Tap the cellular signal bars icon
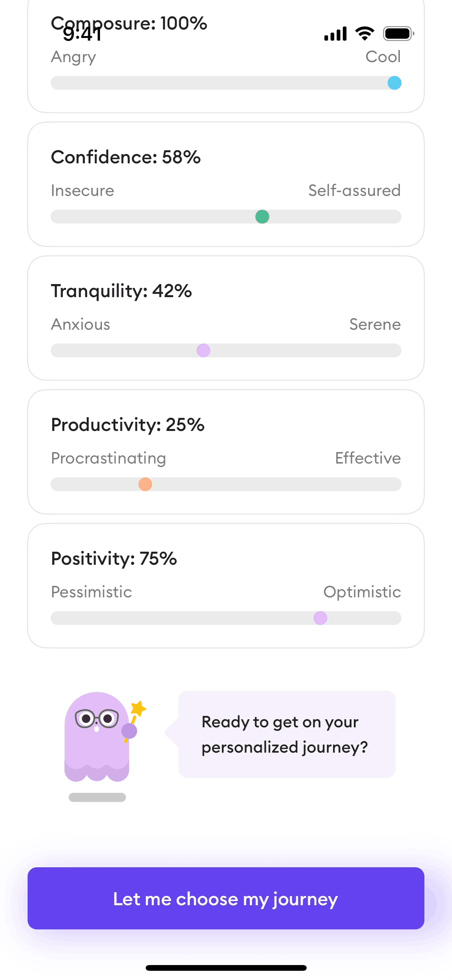The height and width of the screenshot is (980, 452). pyautogui.click(x=336, y=34)
